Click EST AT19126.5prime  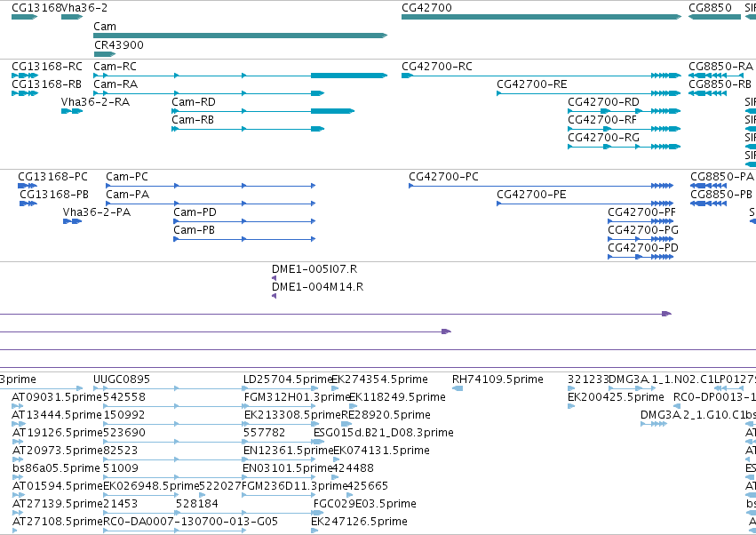[19, 442]
